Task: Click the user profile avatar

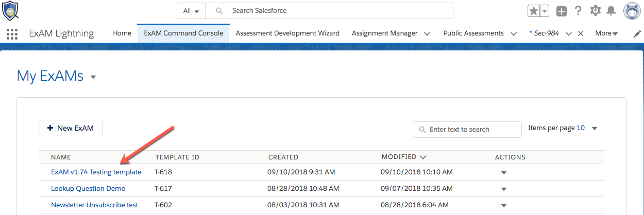Action: pos(632,11)
